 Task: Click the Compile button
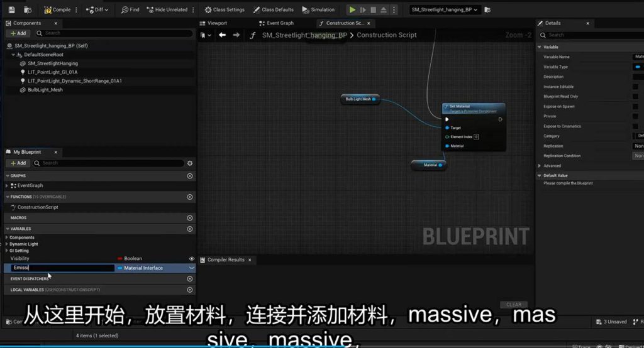57,9
